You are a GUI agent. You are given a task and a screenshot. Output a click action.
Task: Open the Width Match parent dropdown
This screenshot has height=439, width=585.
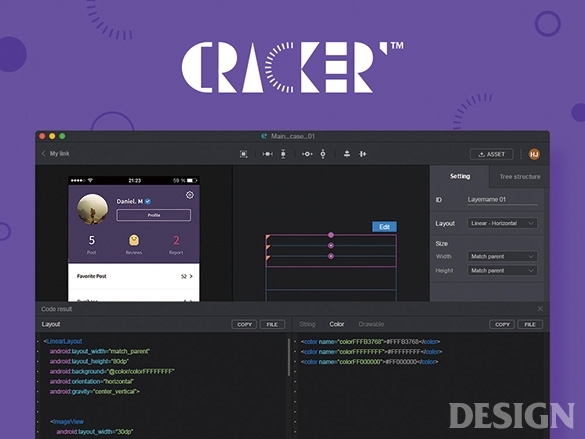tap(502, 257)
